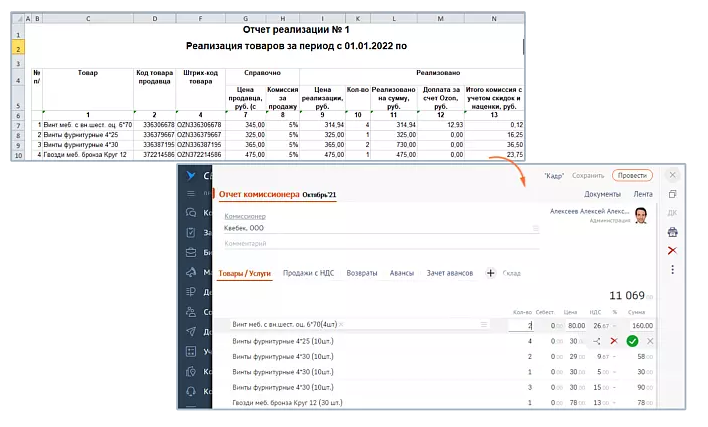The height and width of the screenshot is (427, 708).
Task: Click the blue bird logo in sidebar
Action: [191, 176]
